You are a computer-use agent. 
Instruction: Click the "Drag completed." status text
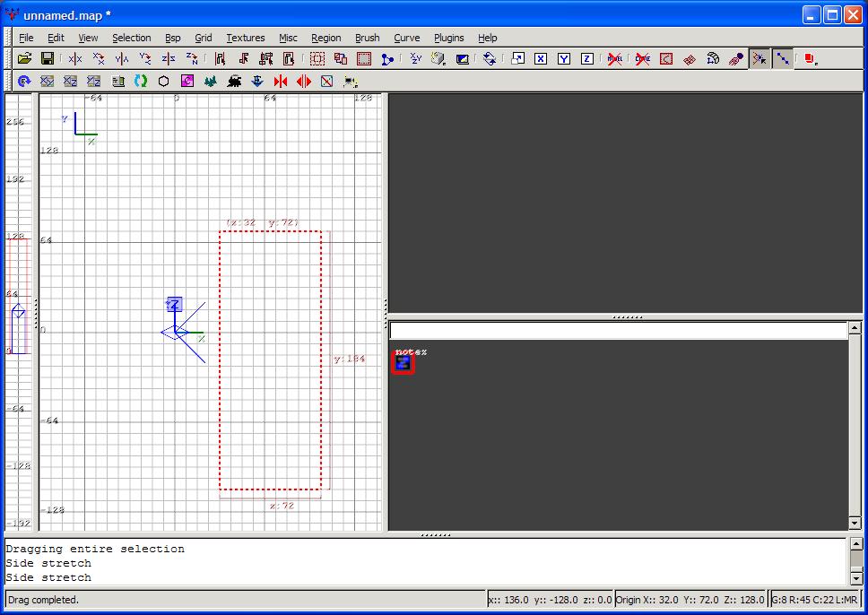tap(43, 600)
